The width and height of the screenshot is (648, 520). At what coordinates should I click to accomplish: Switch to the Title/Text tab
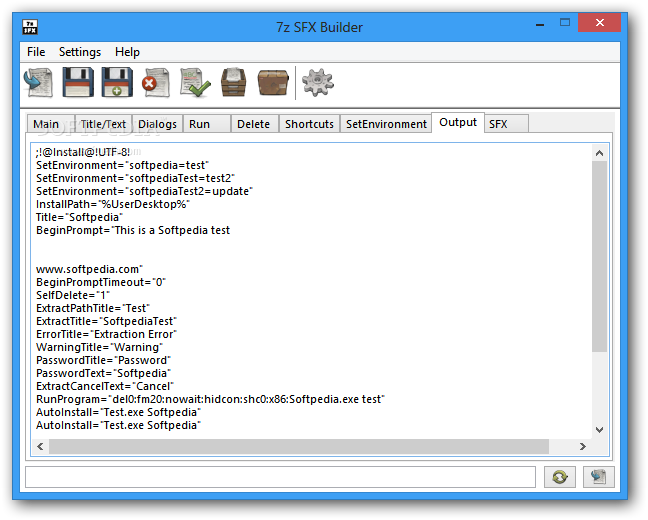click(103, 124)
